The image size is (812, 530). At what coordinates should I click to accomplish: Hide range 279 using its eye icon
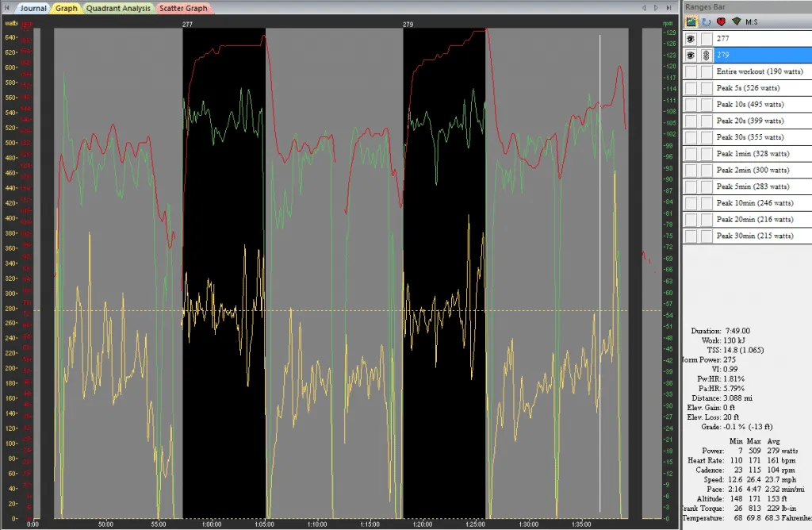(691, 56)
